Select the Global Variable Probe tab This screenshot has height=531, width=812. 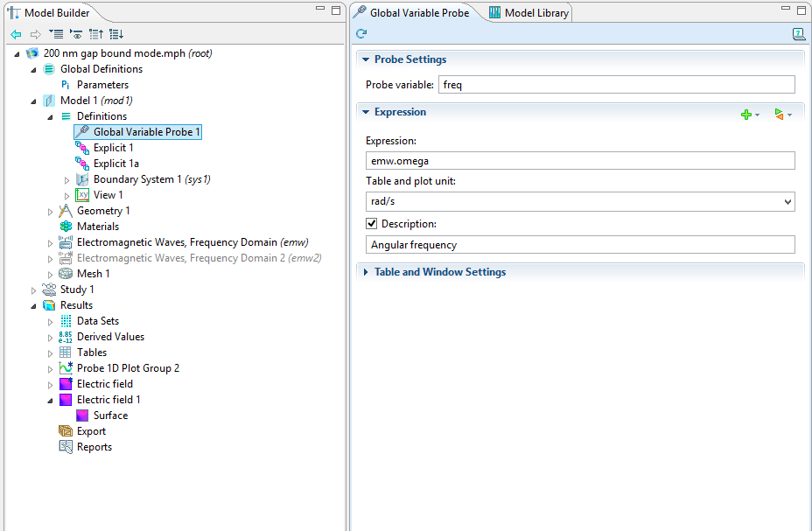point(411,12)
